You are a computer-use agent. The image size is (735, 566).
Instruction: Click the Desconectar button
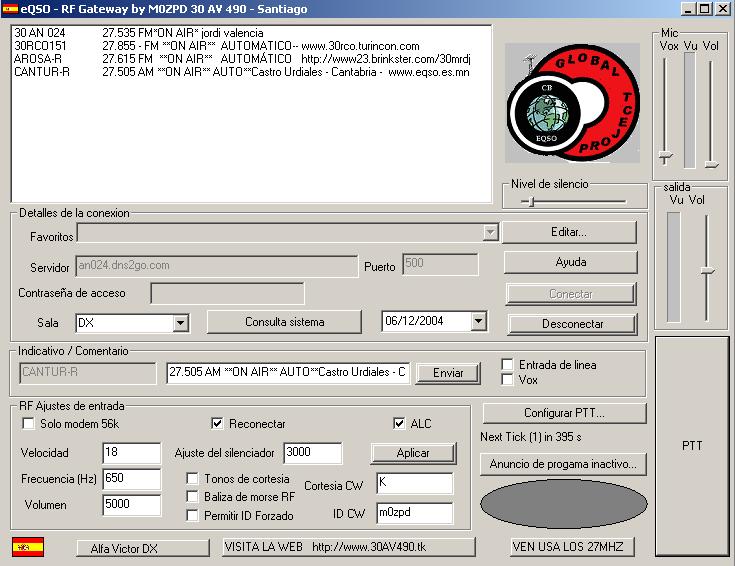[572, 324]
